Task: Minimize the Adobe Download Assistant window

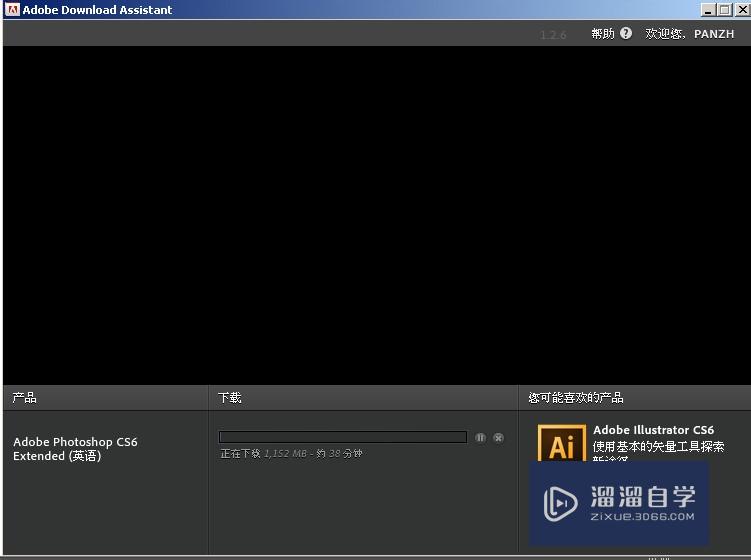Action: coord(708,9)
